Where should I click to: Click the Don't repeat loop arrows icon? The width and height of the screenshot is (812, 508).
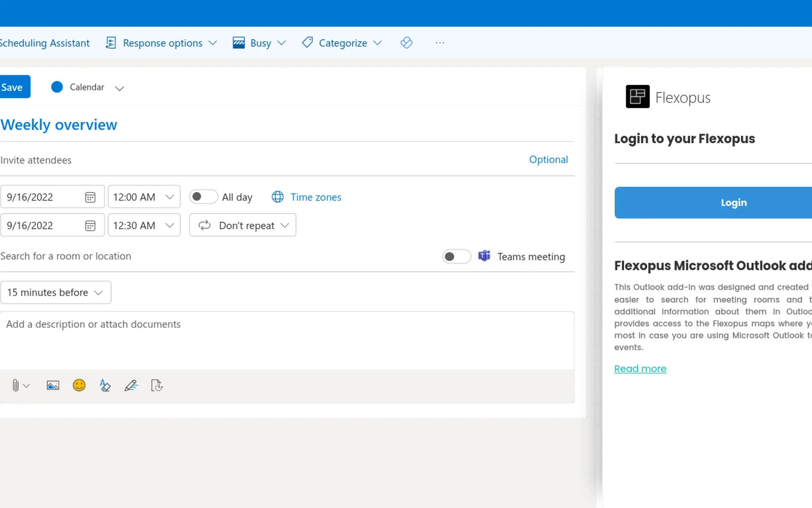[205, 225]
